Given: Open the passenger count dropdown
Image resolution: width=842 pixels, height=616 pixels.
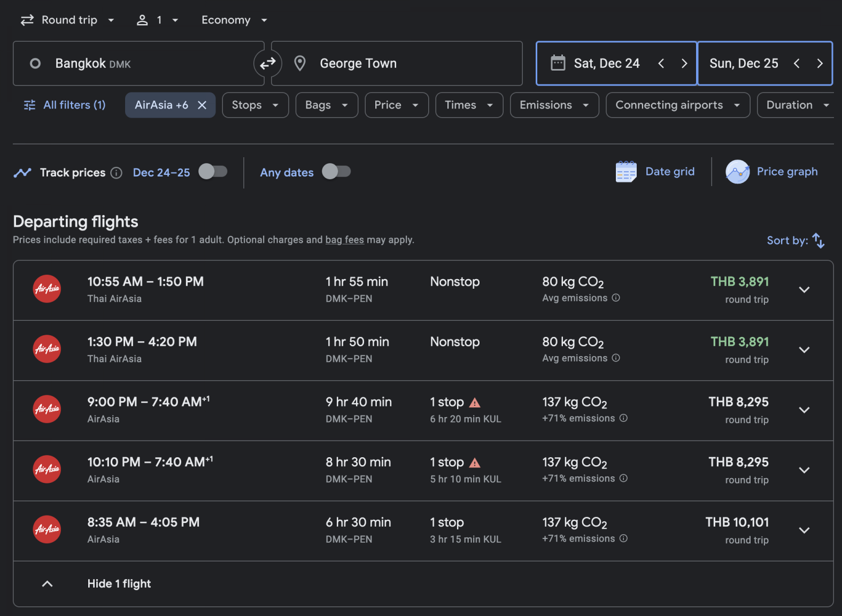Looking at the screenshot, I should 158,20.
